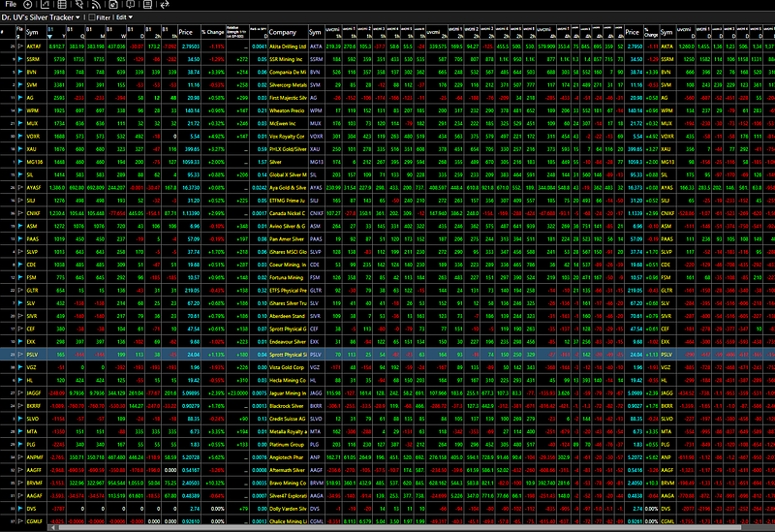The height and width of the screenshot is (532, 775).
Task: Click flag icon on the HL row
Action: 20,380
